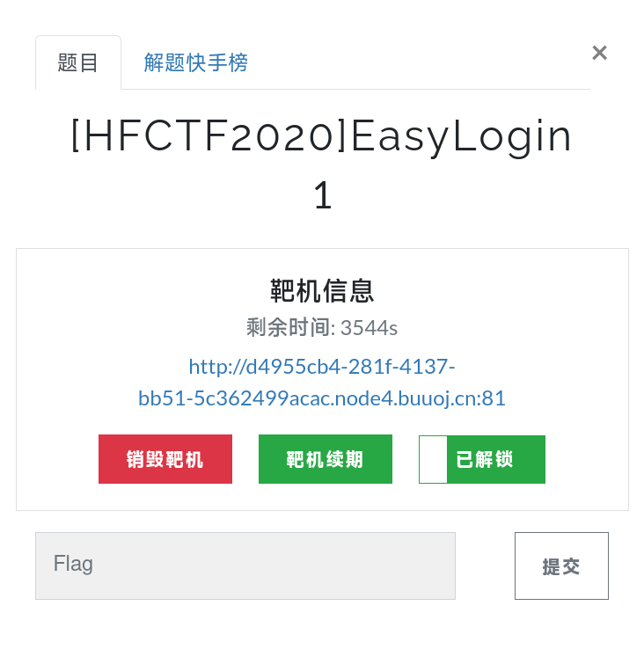Viewport: 644px width, 664px height.
Task: Click the [HFCTF2020]EasyLogin challenge title
Action: [x=322, y=136]
